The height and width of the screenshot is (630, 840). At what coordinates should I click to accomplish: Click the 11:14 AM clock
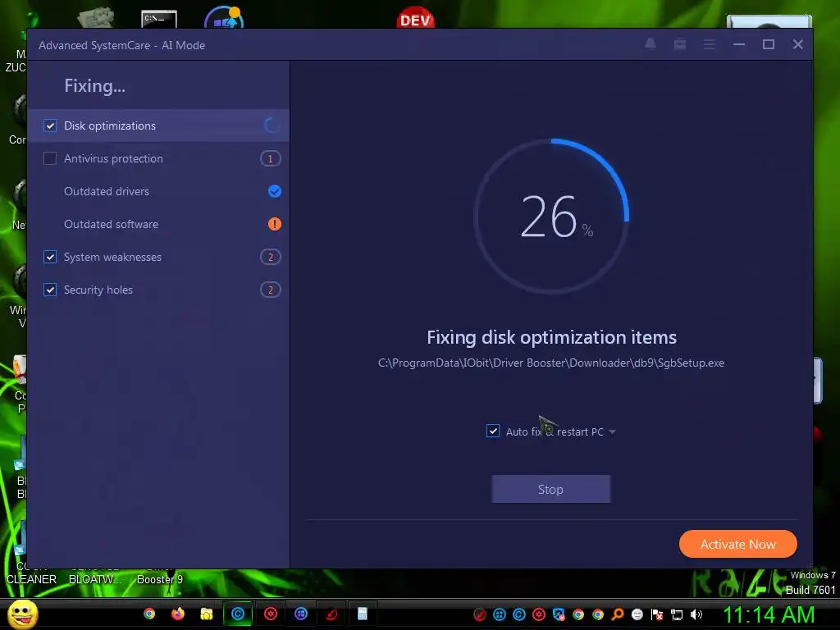pos(769,614)
